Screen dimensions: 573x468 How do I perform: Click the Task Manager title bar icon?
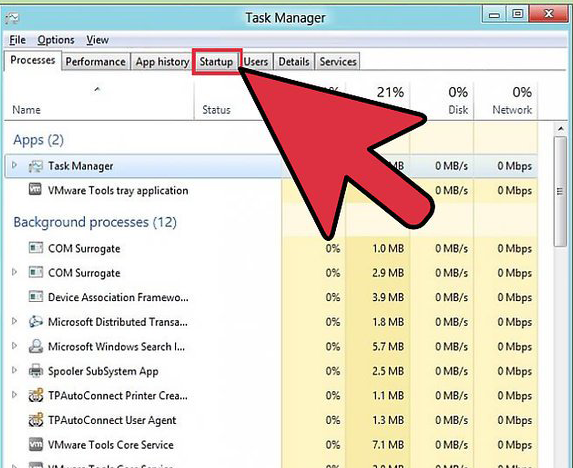(12, 18)
